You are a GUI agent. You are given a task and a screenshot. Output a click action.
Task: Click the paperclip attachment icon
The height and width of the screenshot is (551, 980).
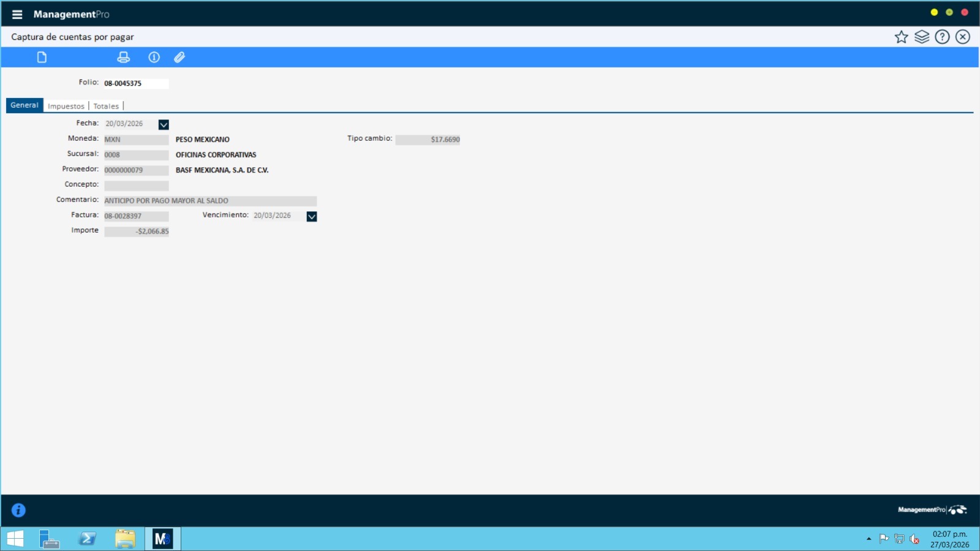(x=179, y=58)
